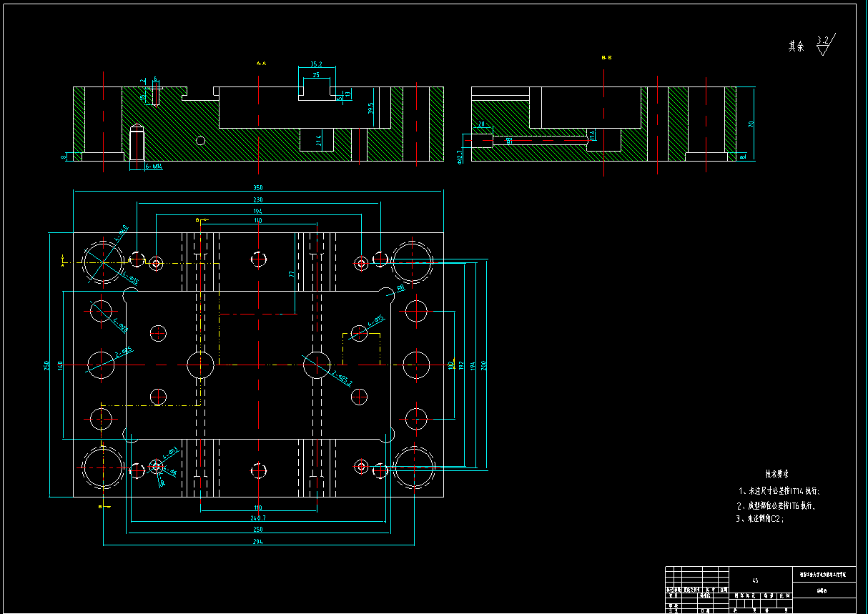Image resolution: width=868 pixels, height=614 pixels.
Task: Click the 350 overall width dimension
Action: pyautogui.click(x=258, y=188)
